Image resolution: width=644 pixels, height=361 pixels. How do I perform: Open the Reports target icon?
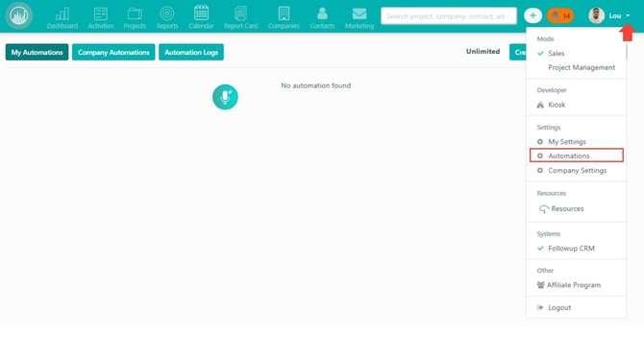tap(166, 13)
